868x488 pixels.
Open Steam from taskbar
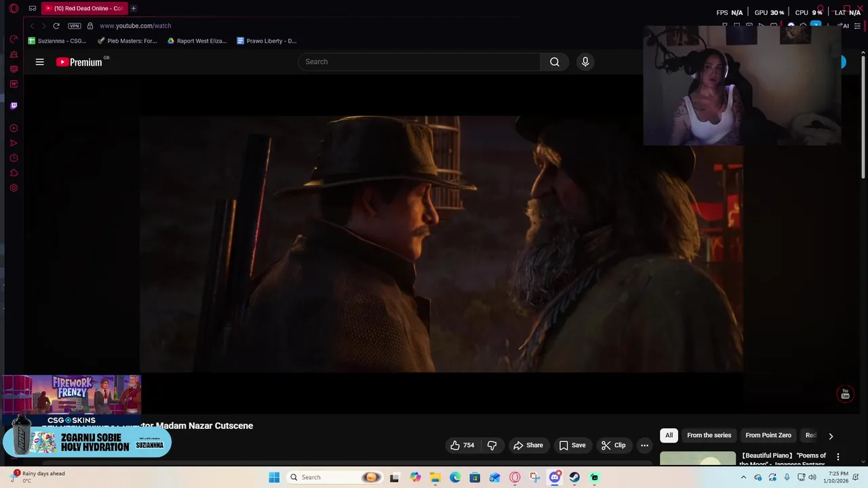[574, 477]
